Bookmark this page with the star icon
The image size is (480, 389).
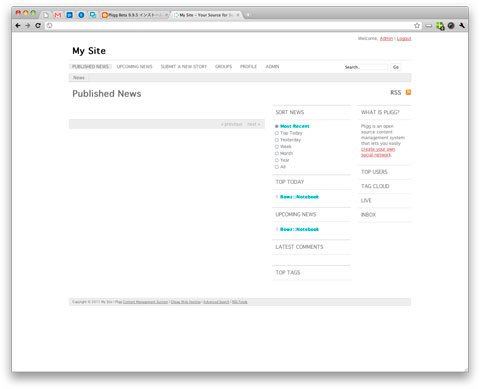click(417, 26)
